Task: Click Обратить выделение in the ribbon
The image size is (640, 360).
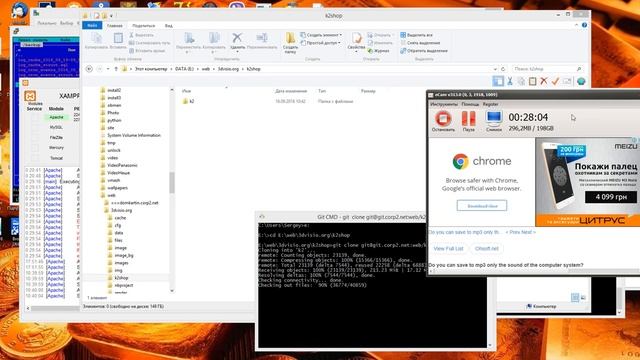Action: point(424,51)
